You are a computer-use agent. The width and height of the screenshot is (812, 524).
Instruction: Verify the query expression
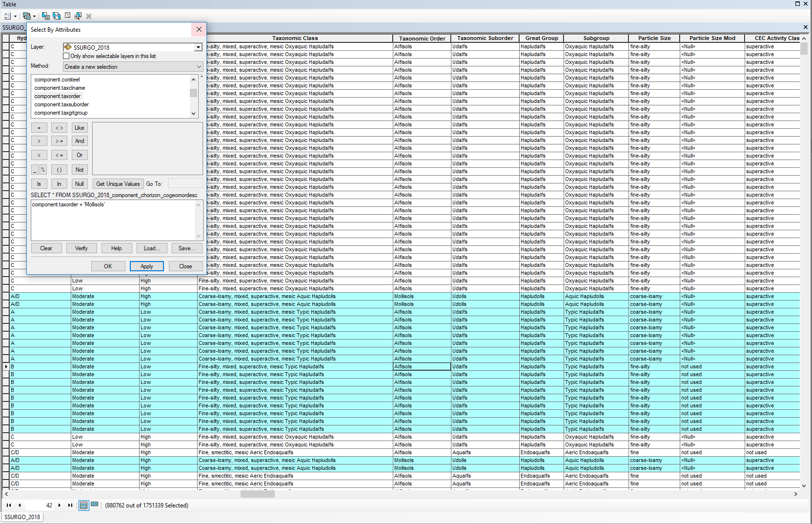81,248
